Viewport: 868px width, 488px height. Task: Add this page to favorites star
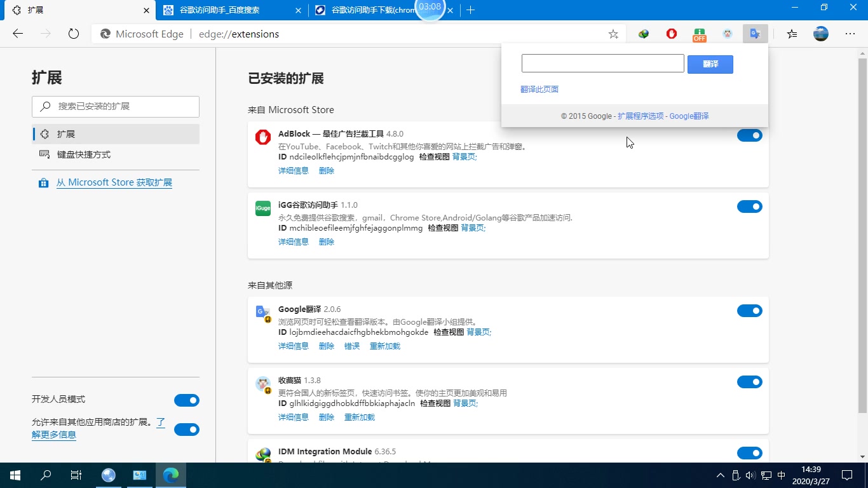coord(613,34)
